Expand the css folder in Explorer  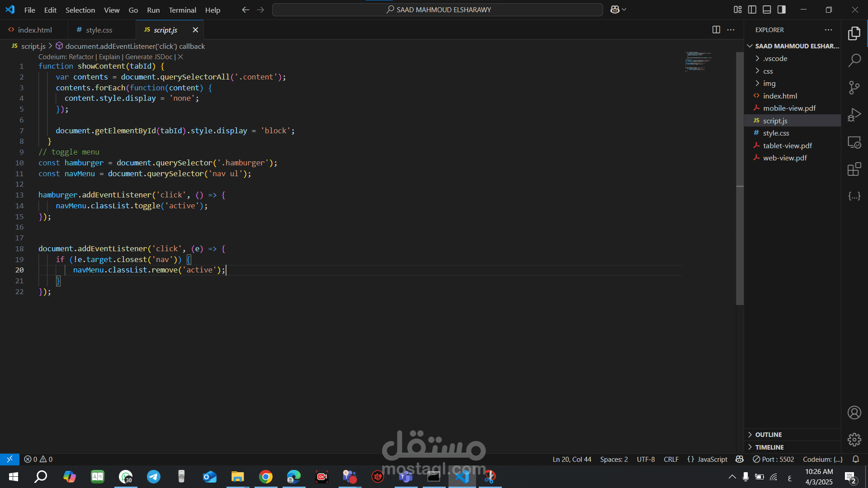point(768,71)
